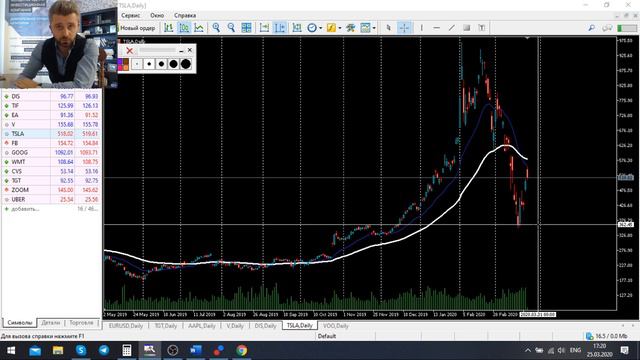Select the vertical line tool
This screenshot has width=640, height=360.
pyautogui.click(x=422, y=28)
